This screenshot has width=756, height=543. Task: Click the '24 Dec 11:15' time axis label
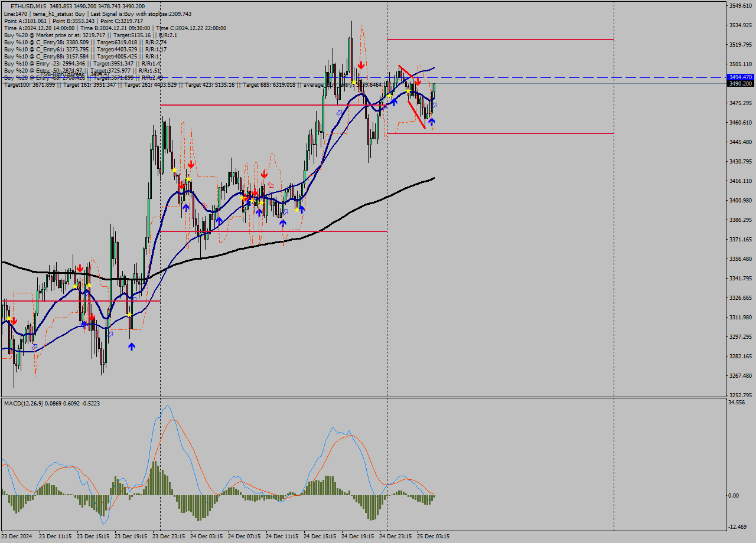pos(282,537)
